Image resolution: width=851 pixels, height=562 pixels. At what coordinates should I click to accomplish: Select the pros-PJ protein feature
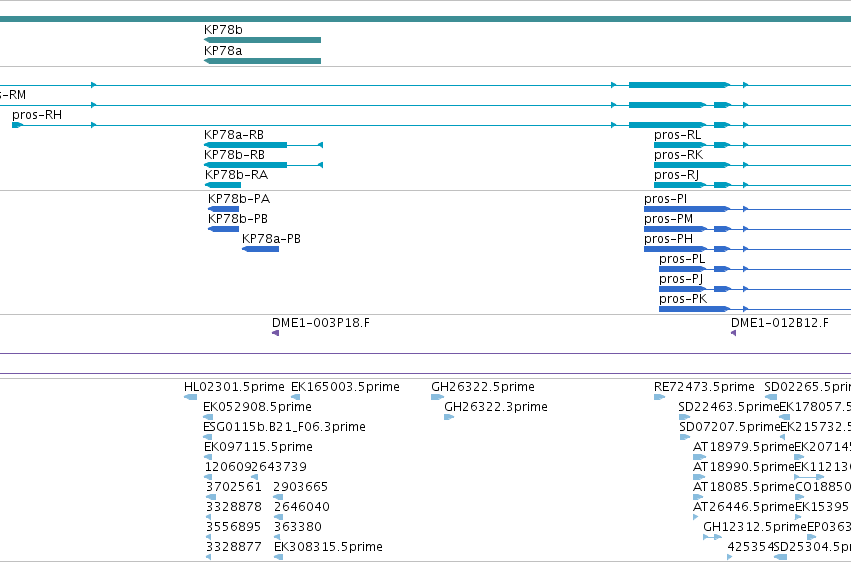click(755, 289)
